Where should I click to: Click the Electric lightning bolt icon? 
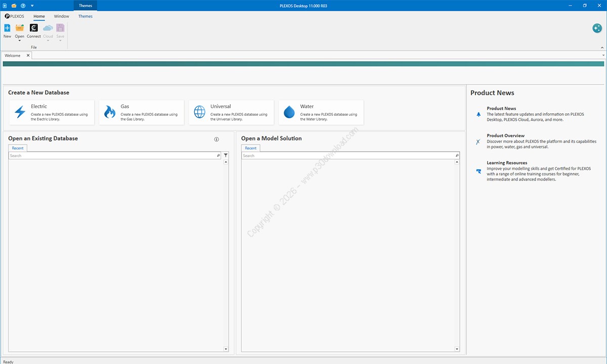[20, 112]
